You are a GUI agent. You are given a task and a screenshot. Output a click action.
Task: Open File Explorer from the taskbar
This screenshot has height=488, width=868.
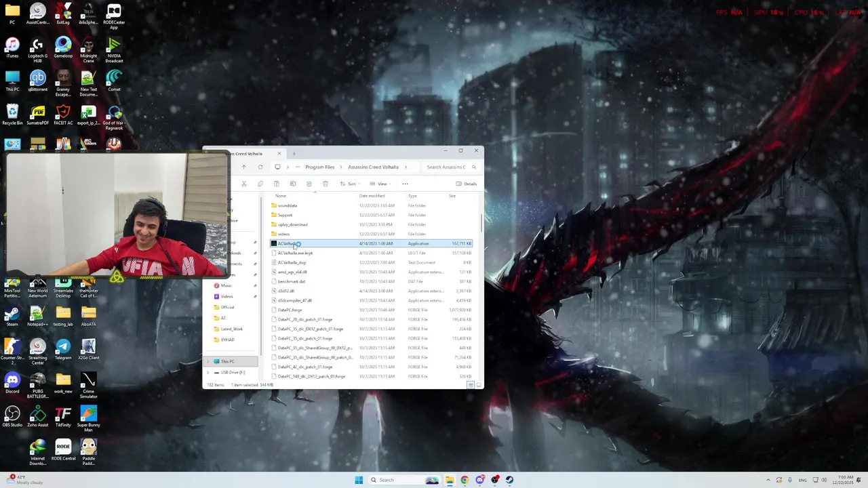pyautogui.click(x=449, y=480)
